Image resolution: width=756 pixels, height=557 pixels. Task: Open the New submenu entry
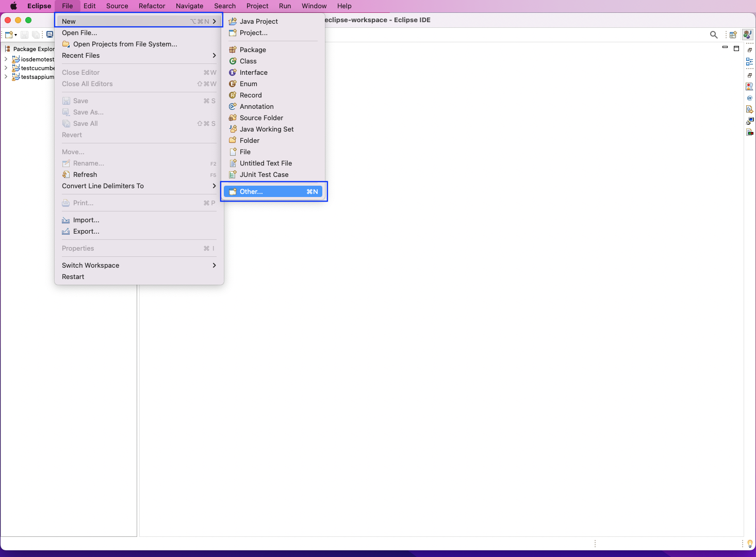click(139, 21)
